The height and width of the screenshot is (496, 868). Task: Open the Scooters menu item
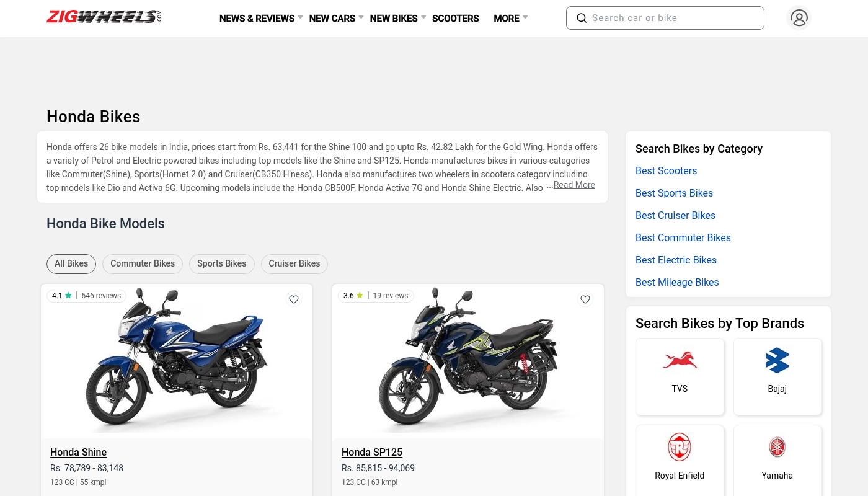pos(455,19)
